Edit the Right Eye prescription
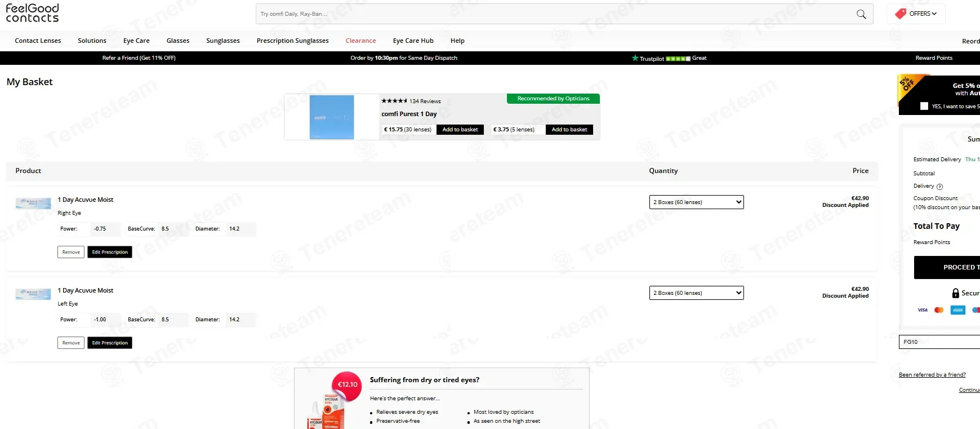 pos(110,252)
